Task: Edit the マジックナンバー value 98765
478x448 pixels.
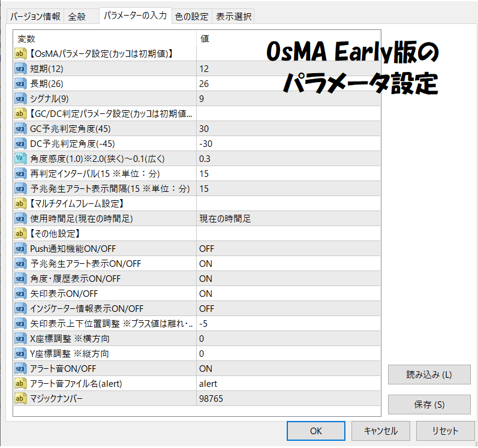Action: tap(288, 399)
